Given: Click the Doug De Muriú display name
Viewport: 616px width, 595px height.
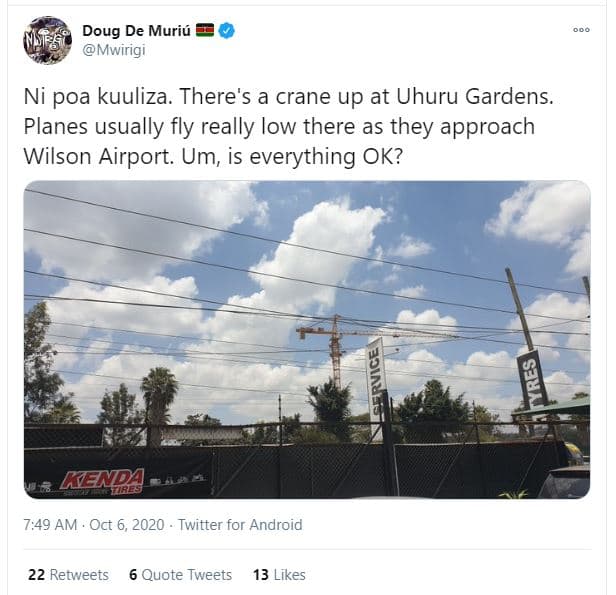Looking at the screenshot, I should 136,31.
